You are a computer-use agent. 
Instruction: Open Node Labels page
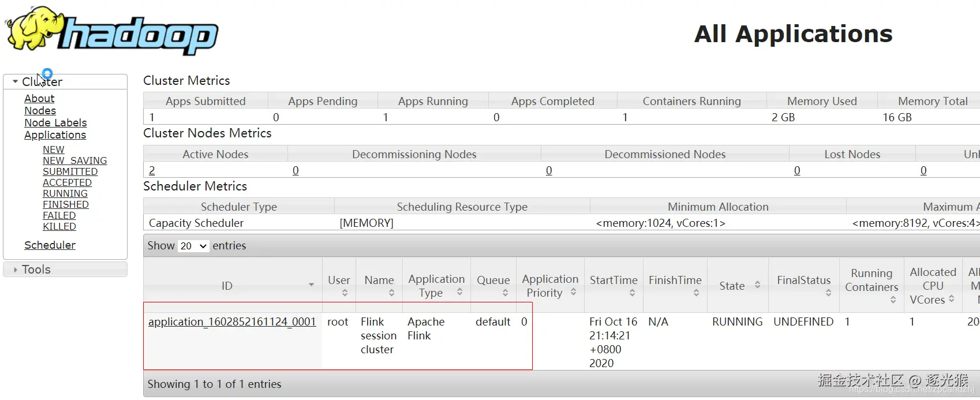[x=55, y=123]
